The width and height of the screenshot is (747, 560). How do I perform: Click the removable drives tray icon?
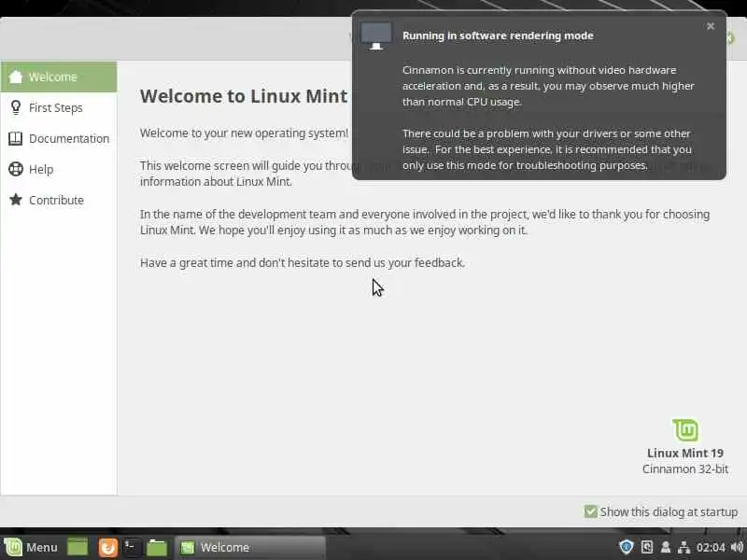[x=647, y=547]
